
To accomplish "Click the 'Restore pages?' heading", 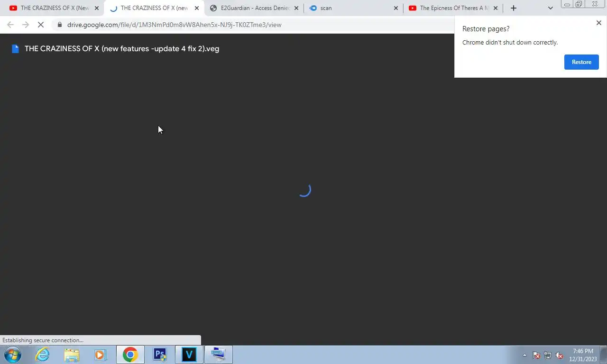I will point(486,29).
